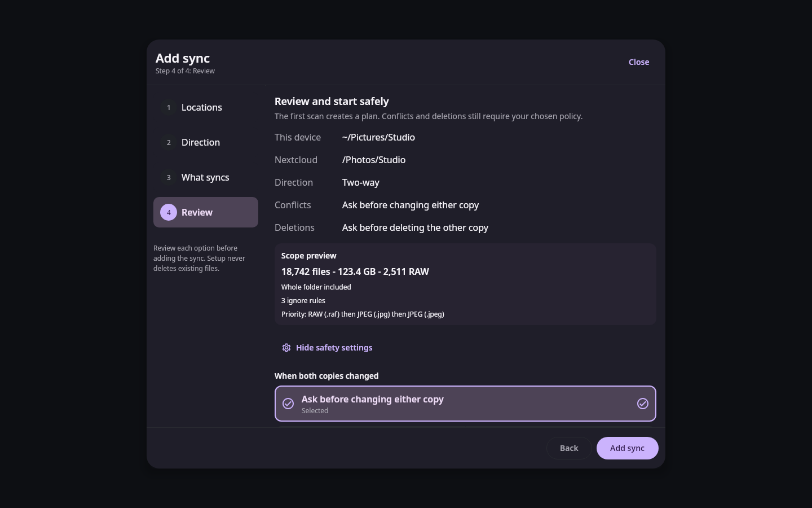
Task: Click the Priority RAW then JPEG line
Action: pos(363,314)
